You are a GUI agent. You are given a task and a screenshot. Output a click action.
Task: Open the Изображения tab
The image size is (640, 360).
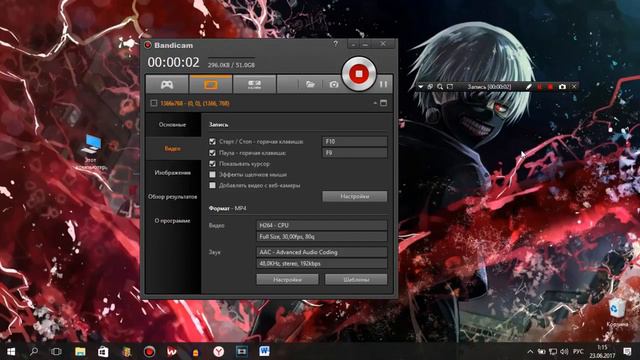(x=173, y=173)
